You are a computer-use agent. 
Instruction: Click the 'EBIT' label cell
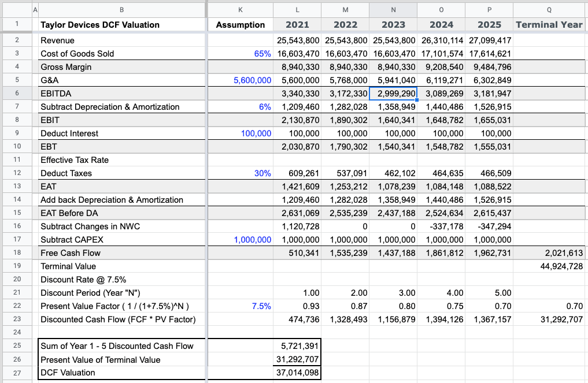click(122, 120)
